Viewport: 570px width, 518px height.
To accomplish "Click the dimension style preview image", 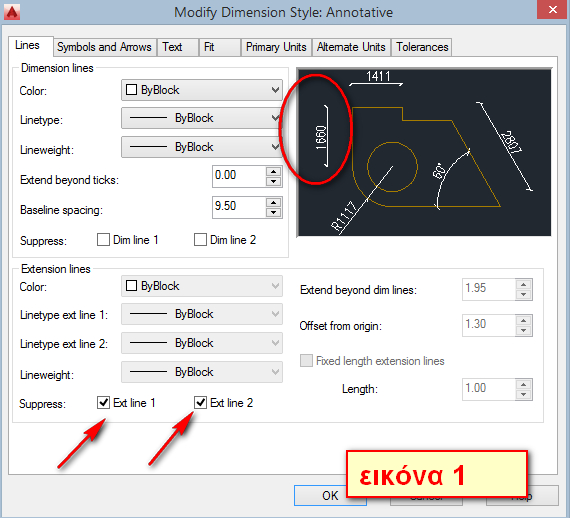I will pos(424,152).
